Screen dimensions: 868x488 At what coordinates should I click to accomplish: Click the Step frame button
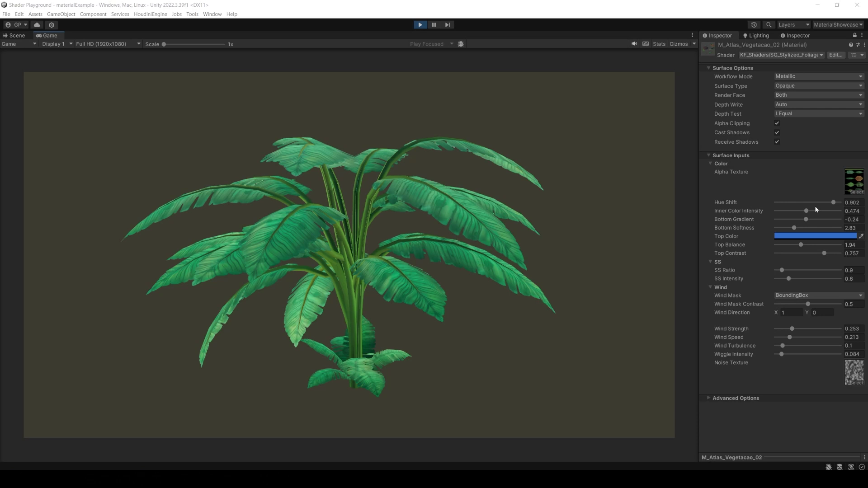[447, 25]
